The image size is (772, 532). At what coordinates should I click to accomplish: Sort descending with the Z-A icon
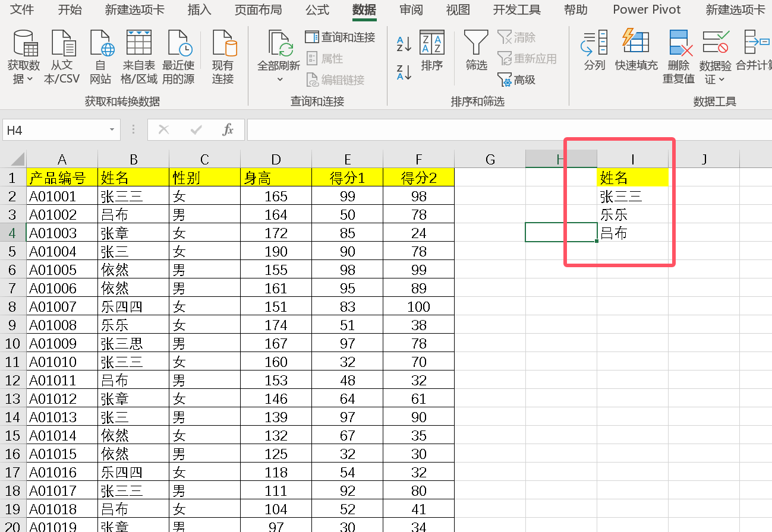pos(404,72)
